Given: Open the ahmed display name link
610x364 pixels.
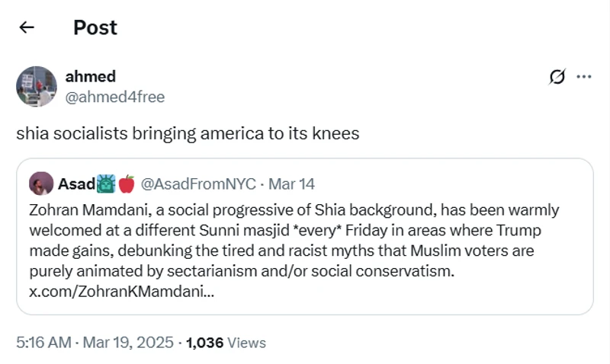Looking at the screenshot, I should [90, 76].
